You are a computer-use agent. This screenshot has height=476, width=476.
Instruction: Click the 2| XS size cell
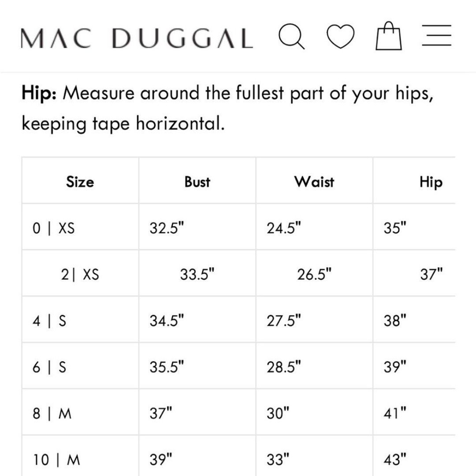click(80, 274)
